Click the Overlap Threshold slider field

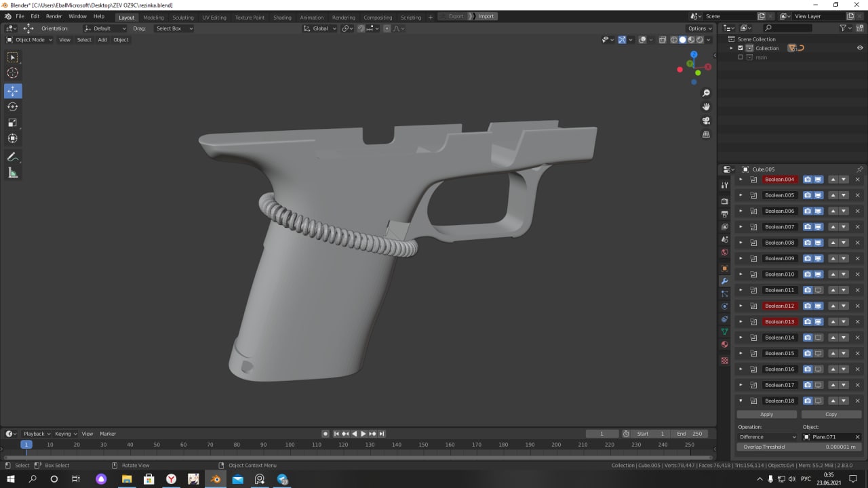click(799, 447)
